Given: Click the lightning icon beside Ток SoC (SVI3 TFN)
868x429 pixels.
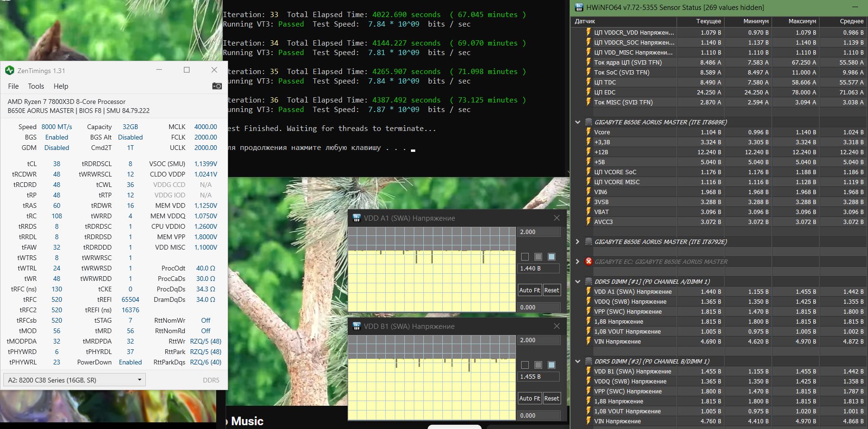Looking at the screenshot, I should [589, 72].
